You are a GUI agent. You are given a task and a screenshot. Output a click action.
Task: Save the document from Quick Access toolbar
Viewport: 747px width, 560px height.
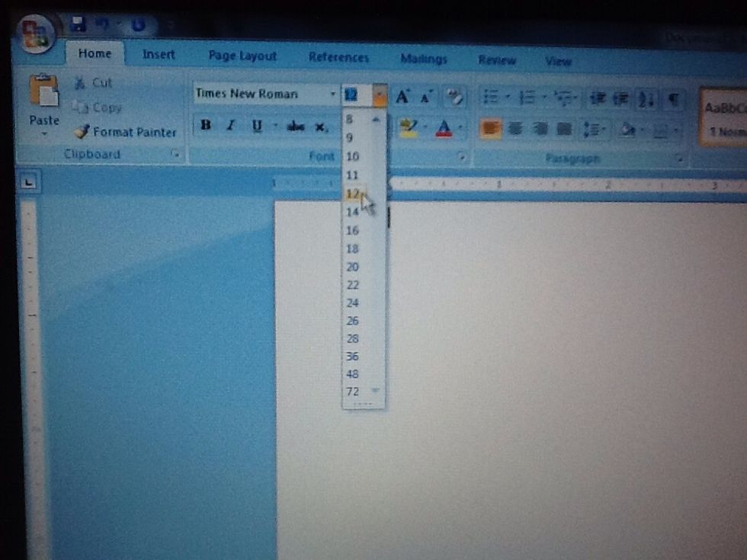pos(77,25)
